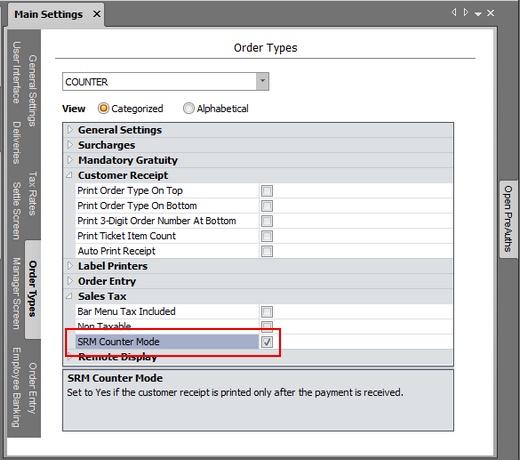Expand the General Settings category

[70, 129]
